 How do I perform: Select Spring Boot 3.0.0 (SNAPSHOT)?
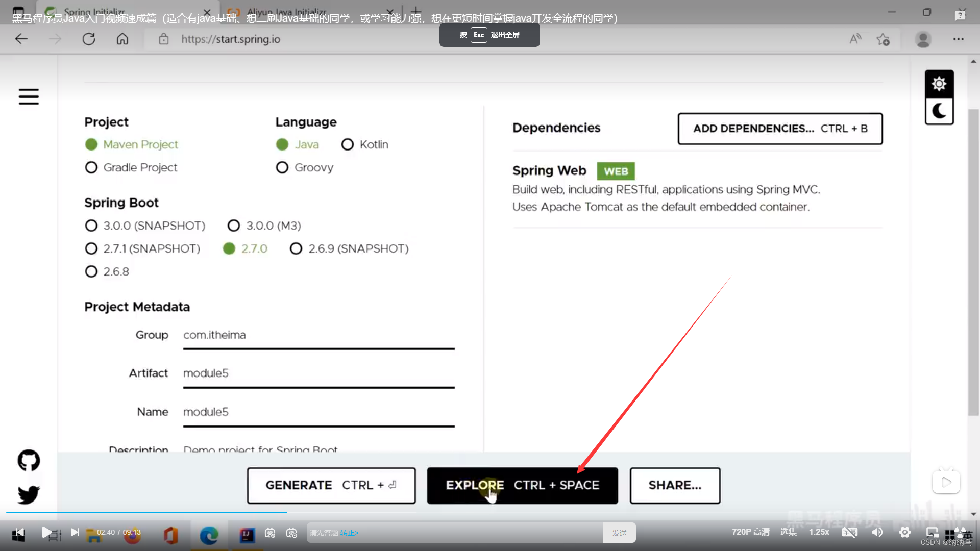91,226
